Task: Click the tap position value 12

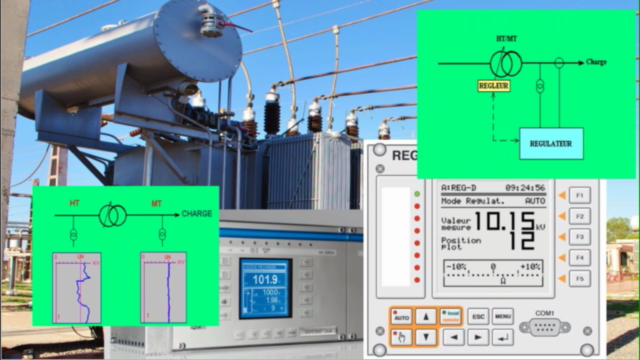Action: pos(522,241)
